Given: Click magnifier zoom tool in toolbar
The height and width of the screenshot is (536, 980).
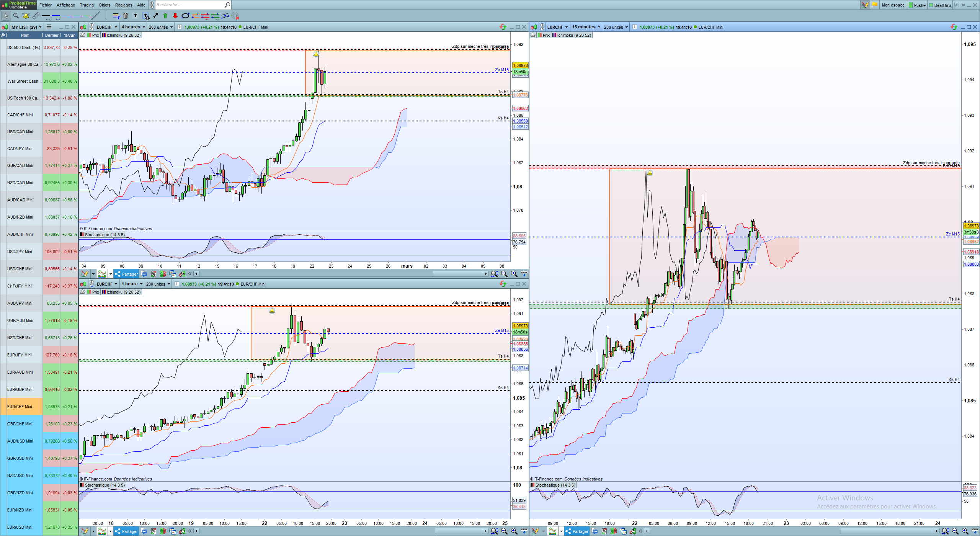Looking at the screenshot, I should [x=16, y=16].
